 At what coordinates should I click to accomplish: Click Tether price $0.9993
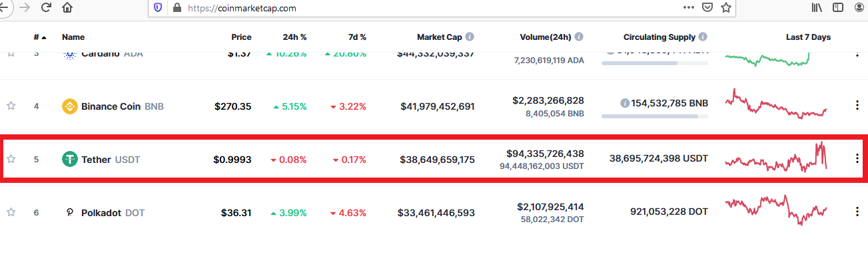click(232, 160)
